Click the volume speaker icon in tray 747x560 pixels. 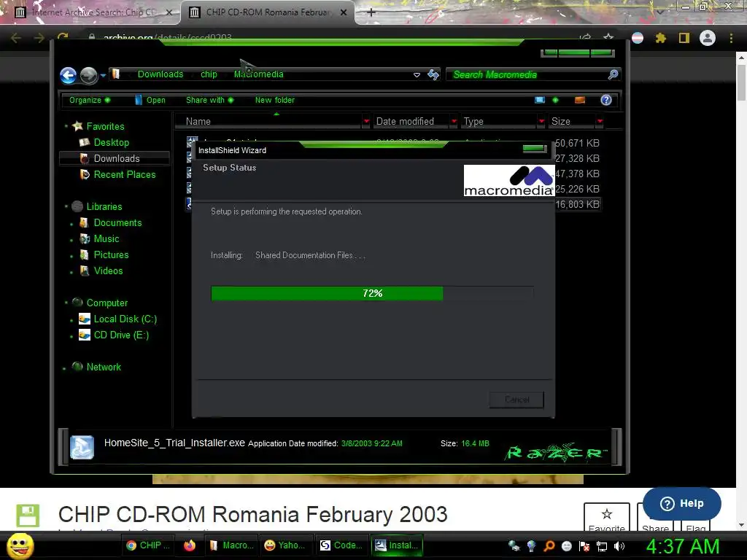(619, 546)
